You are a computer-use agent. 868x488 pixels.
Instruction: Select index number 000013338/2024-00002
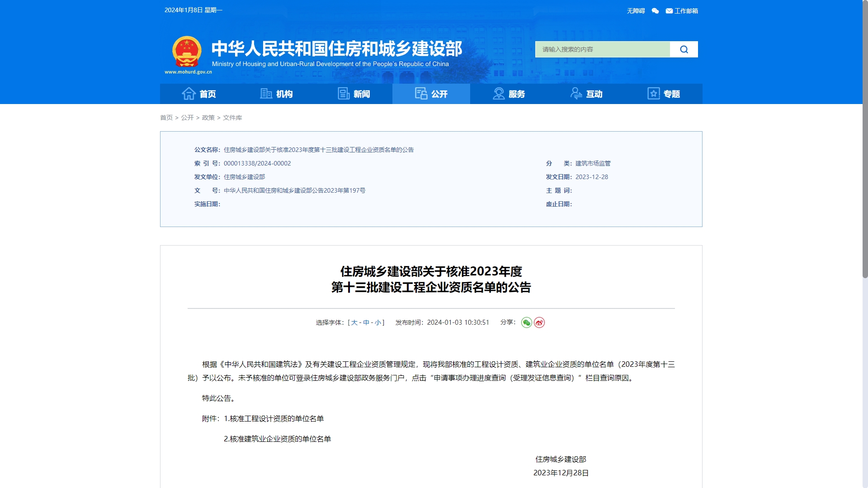tap(257, 164)
